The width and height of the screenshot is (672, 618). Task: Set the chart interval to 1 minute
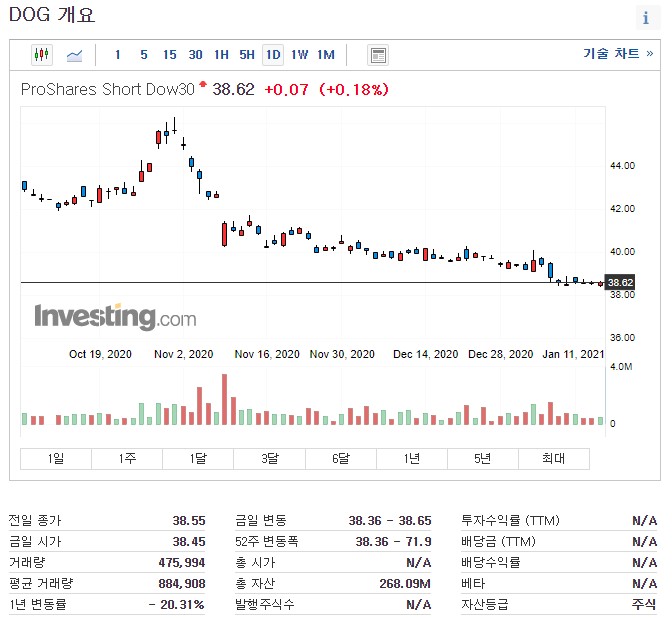(x=117, y=55)
